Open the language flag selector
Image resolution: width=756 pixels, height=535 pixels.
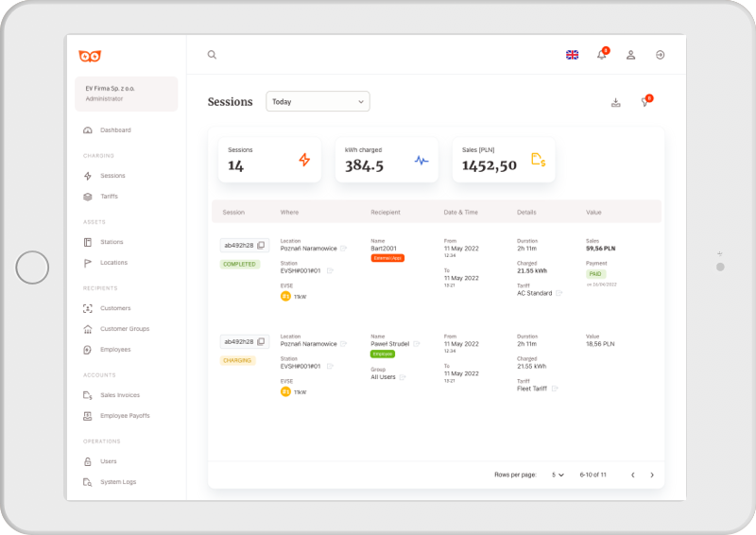(572, 55)
